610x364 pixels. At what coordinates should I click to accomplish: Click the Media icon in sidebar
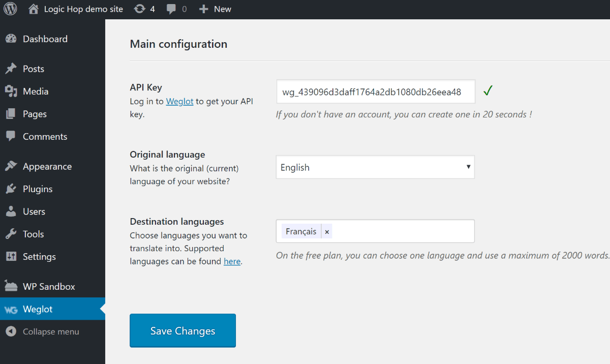(x=11, y=92)
